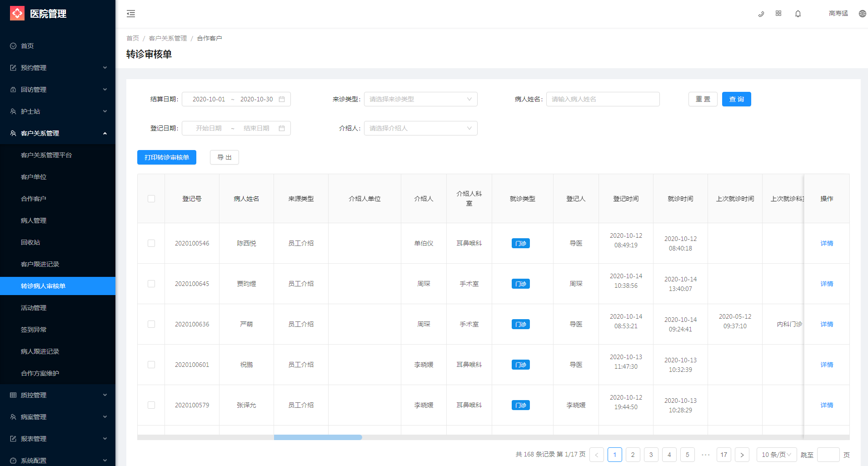Open the 10 条/页 page size dropdown
Image resolution: width=868 pixels, height=466 pixels.
pos(777,455)
